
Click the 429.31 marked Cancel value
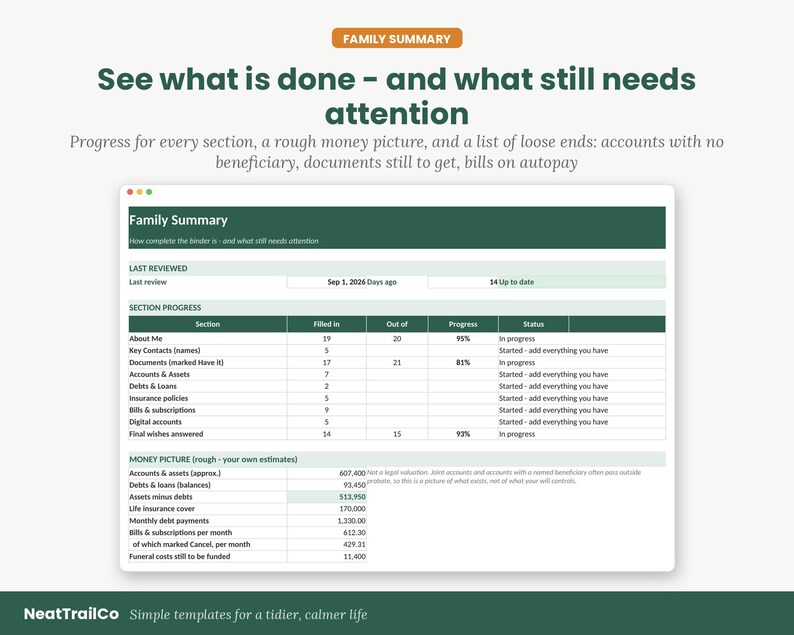[x=327, y=544]
